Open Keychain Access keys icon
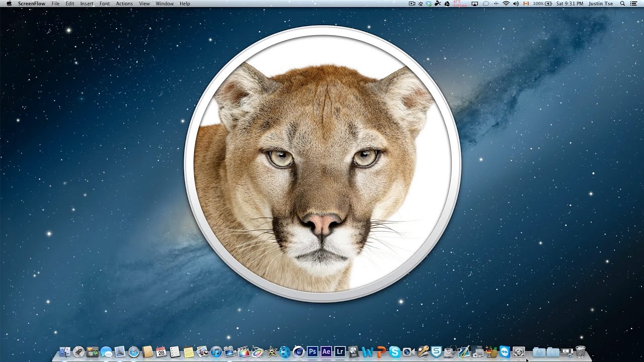The height and width of the screenshot is (362, 644). [423, 351]
